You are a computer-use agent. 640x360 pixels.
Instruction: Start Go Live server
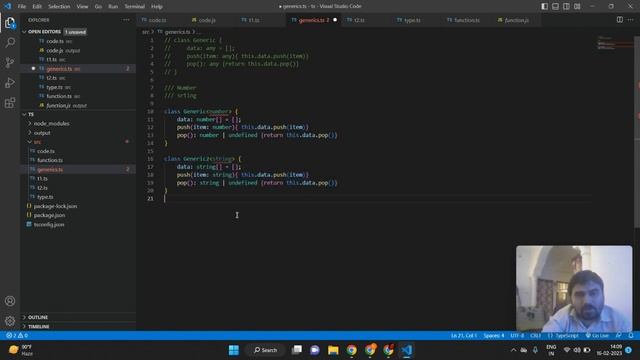pyautogui.click(x=597, y=336)
